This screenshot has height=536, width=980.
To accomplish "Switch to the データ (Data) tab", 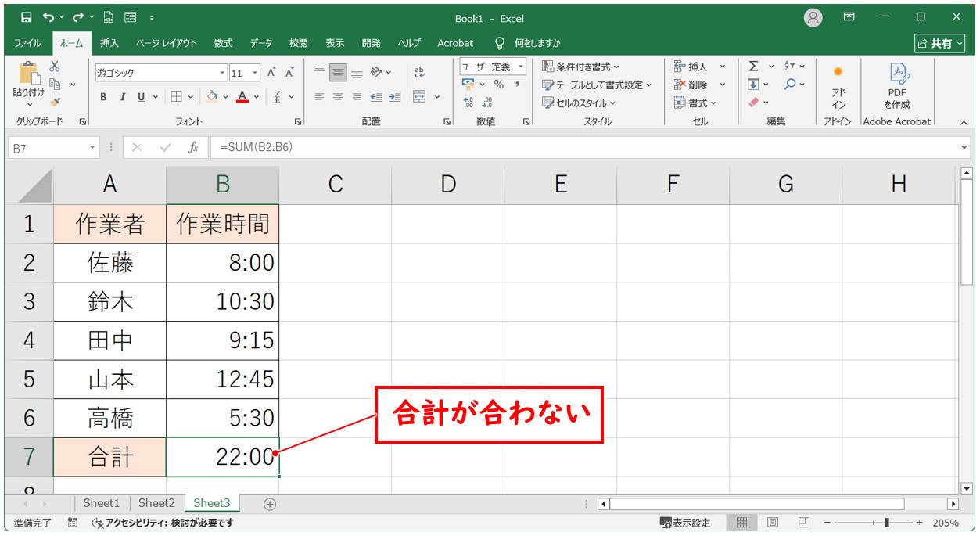I will [x=261, y=43].
